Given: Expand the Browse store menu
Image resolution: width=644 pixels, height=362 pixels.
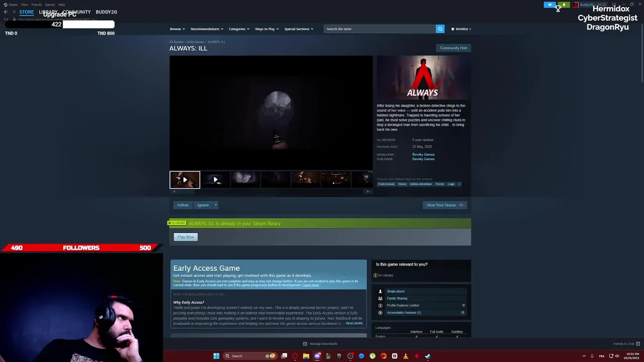Looking at the screenshot, I should tap(177, 29).
